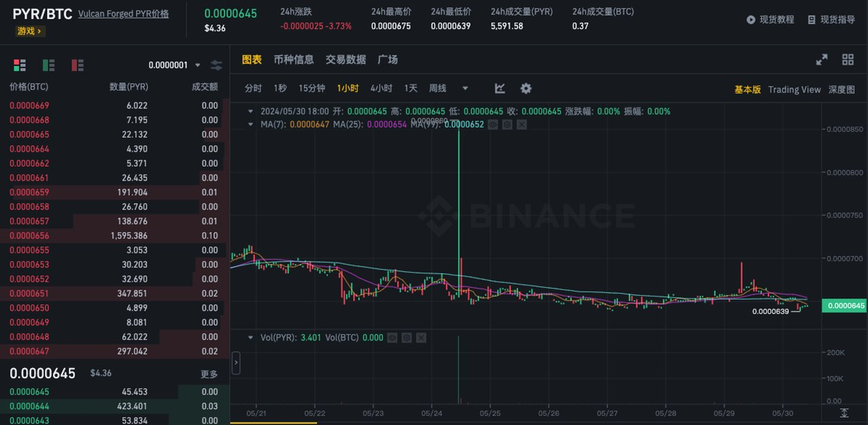Select the 15分钟 interval
The image size is (868, 425).
point(312,88)
